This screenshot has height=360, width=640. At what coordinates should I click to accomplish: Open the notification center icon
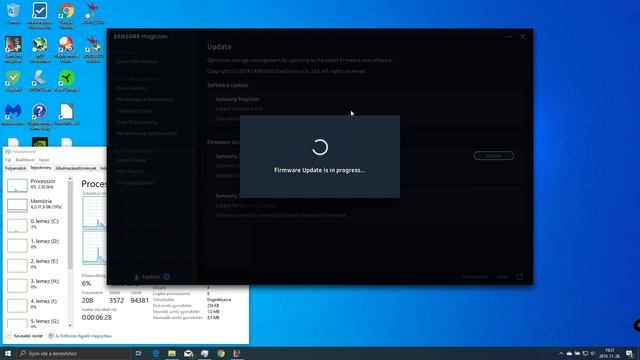(629, 353)
